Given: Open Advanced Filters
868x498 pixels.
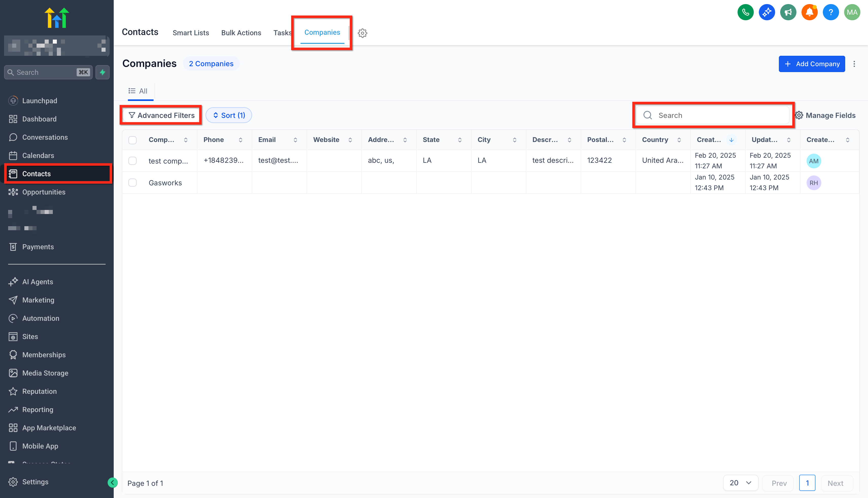Looking at the screenshot, I should 161,115.
